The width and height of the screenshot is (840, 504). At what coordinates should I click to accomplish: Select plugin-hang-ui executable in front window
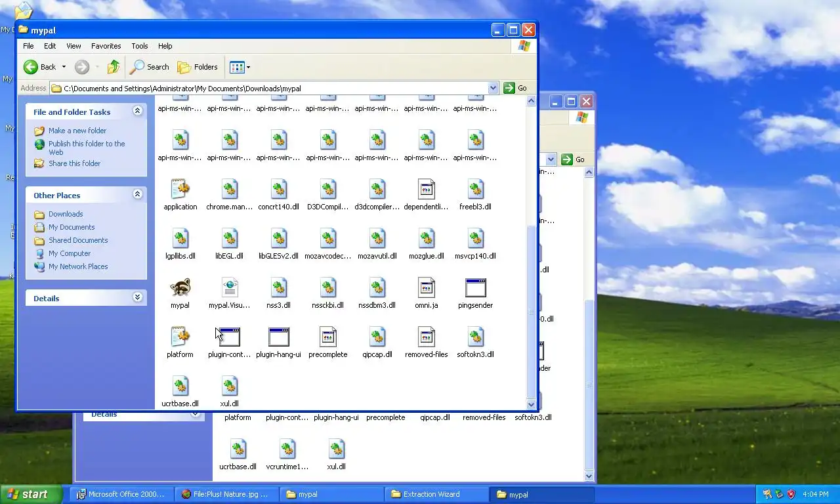[279, 337]
